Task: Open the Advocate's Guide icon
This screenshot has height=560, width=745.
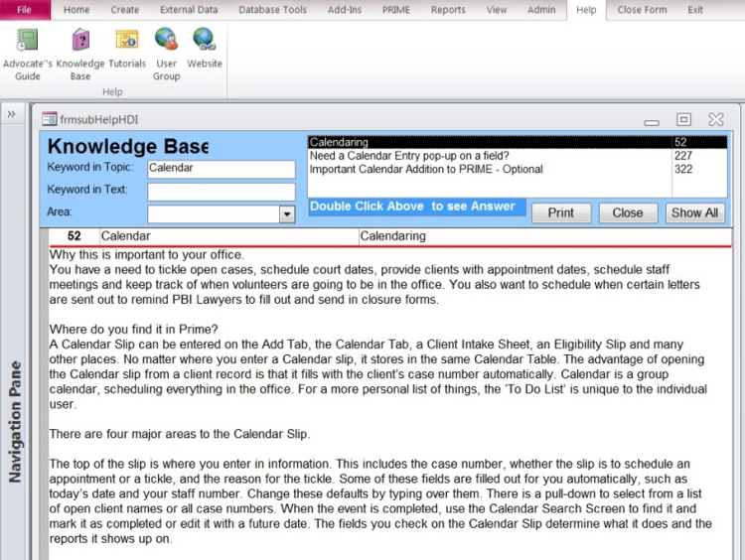Action: click(27, 41)
